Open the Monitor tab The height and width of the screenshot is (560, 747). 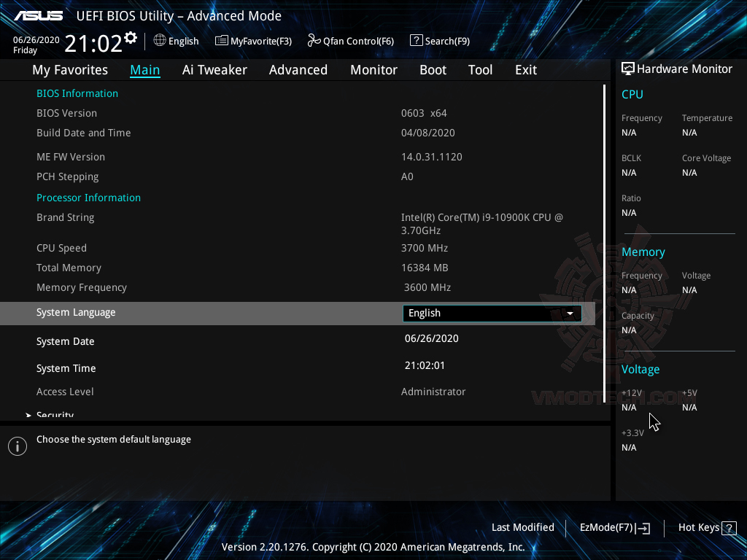[x=373, y=70]
